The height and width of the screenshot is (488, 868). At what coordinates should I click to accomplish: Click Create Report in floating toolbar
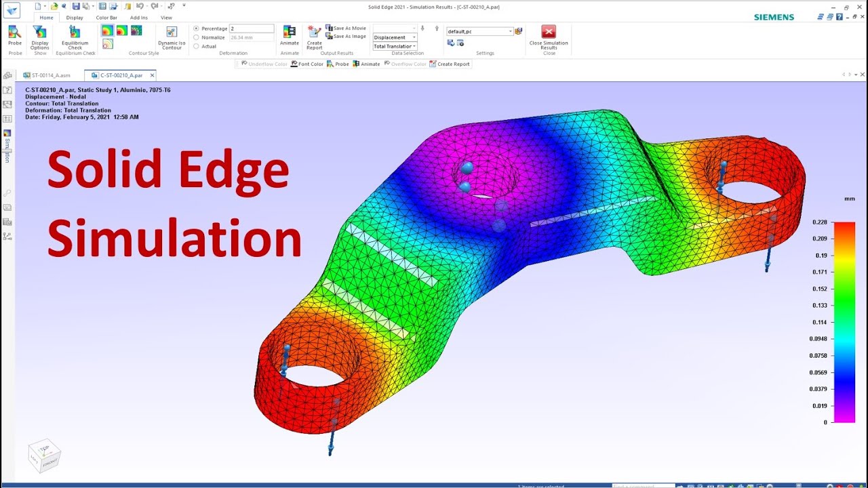[449, 64]
